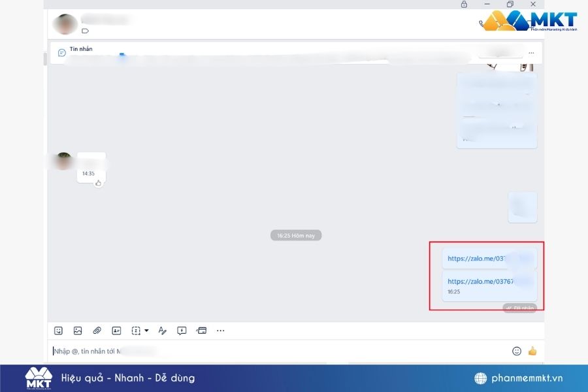588x392 pixels.
Task: Click the 16:25 Hôm nay date label
Action: 296,236
